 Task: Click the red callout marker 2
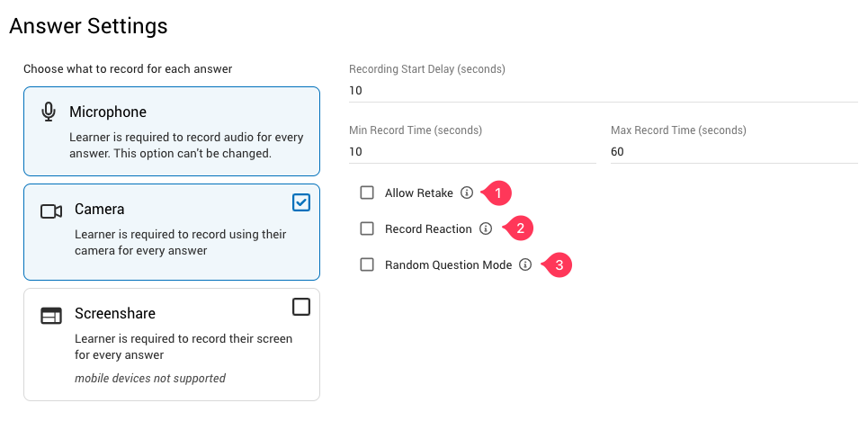[520, 228]
